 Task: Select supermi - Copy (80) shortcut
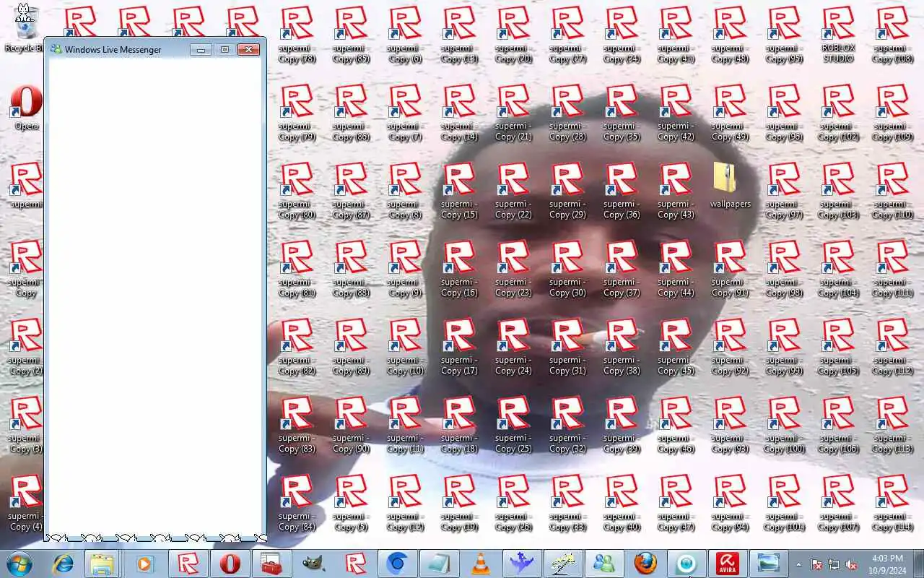tap(297, 190)
